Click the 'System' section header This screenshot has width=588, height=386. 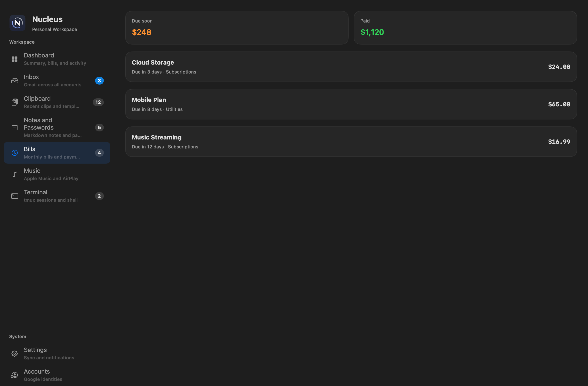coord(17,337)
